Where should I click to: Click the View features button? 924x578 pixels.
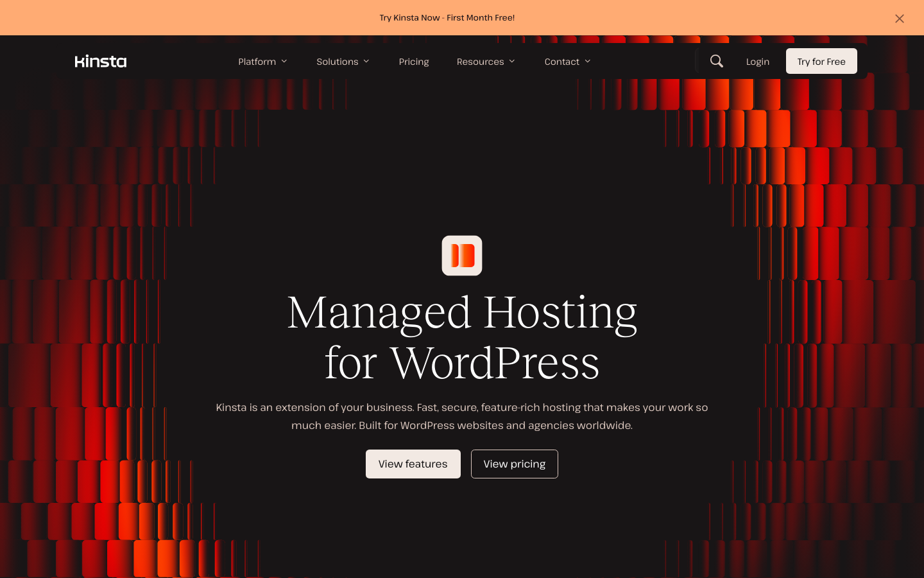[x=413, y=464]
